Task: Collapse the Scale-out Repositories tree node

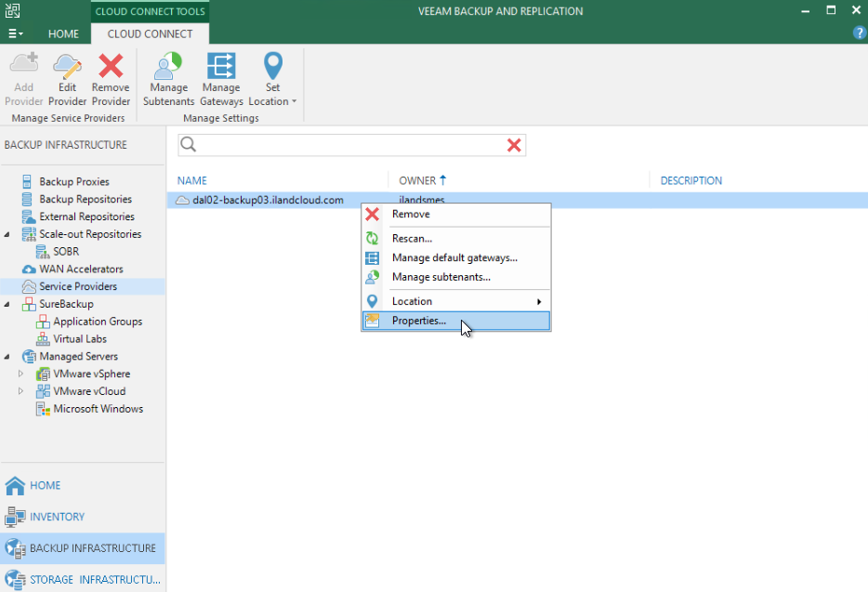Action: (8, 234)
